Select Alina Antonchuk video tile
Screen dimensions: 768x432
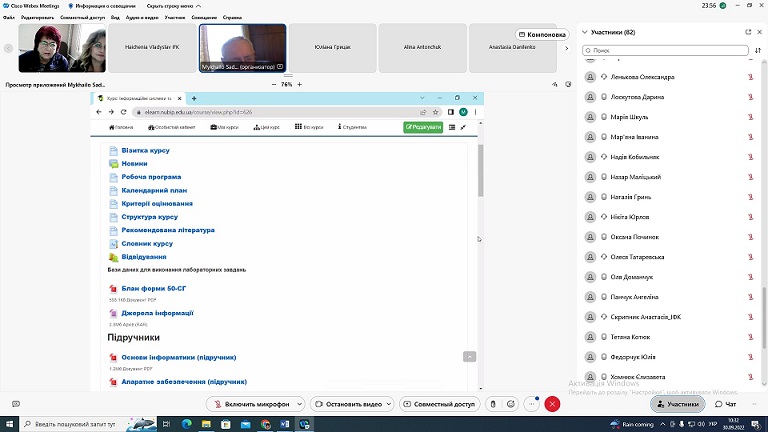coord(422,48)
